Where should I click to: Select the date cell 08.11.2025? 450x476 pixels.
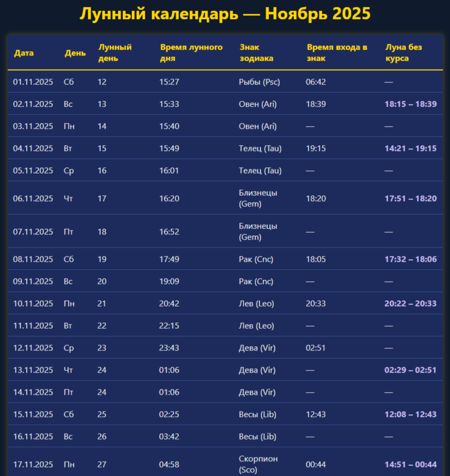[x=33, y=259]
